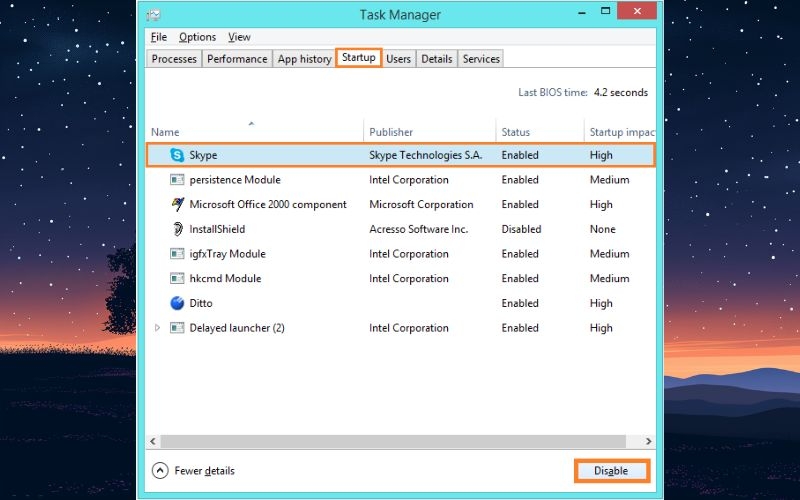800x500 pixels.
Task: Click the Fewer details link
Action: point(204,470)
